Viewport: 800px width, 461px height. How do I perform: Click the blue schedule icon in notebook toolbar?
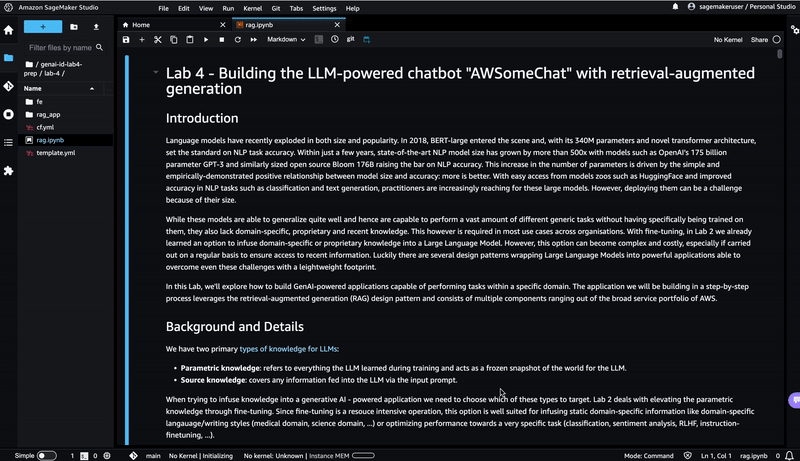[366, 39]
